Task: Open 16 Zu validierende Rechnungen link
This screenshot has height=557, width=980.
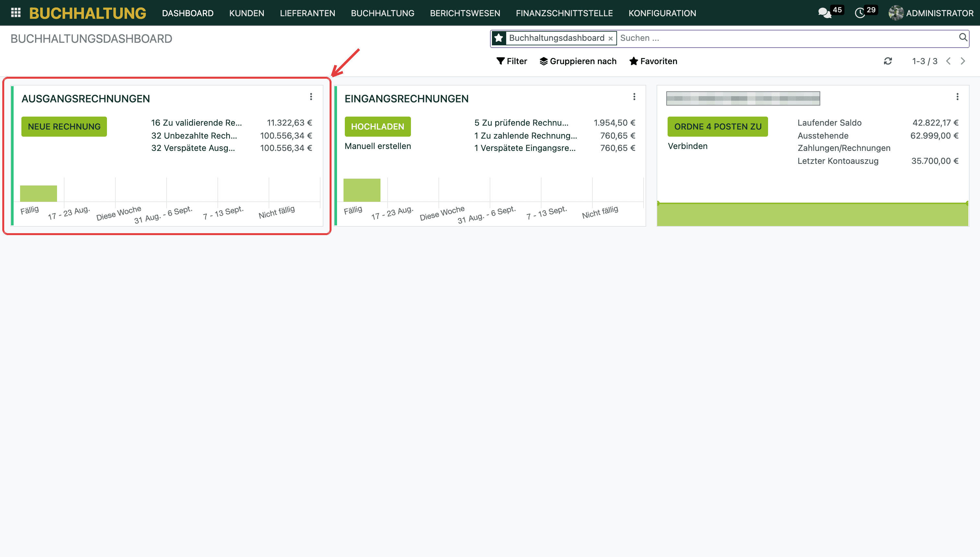Action: pyautogui.click(x=196, y=123)
